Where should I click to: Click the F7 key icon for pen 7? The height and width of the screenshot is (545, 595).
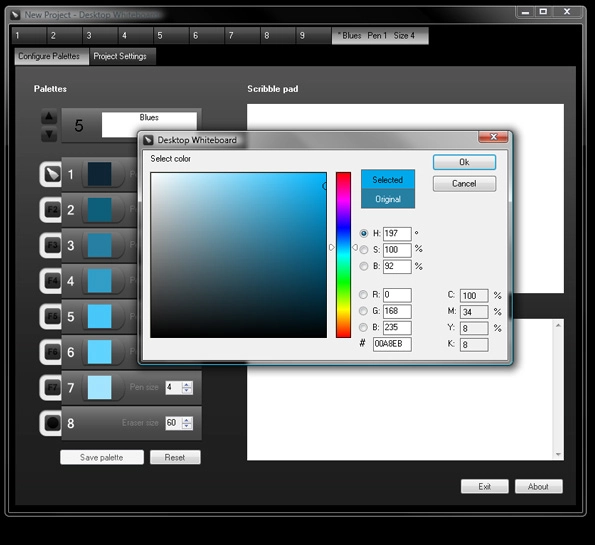tap(52, 387)
